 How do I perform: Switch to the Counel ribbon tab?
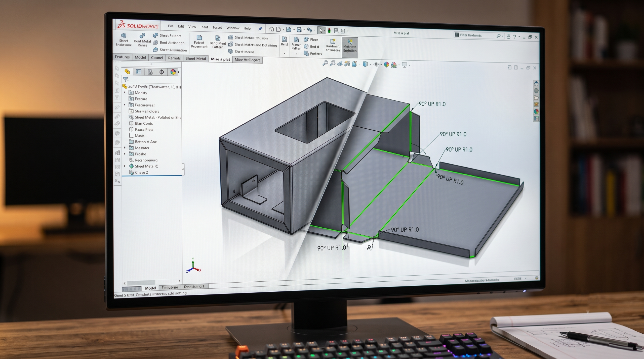157,58
